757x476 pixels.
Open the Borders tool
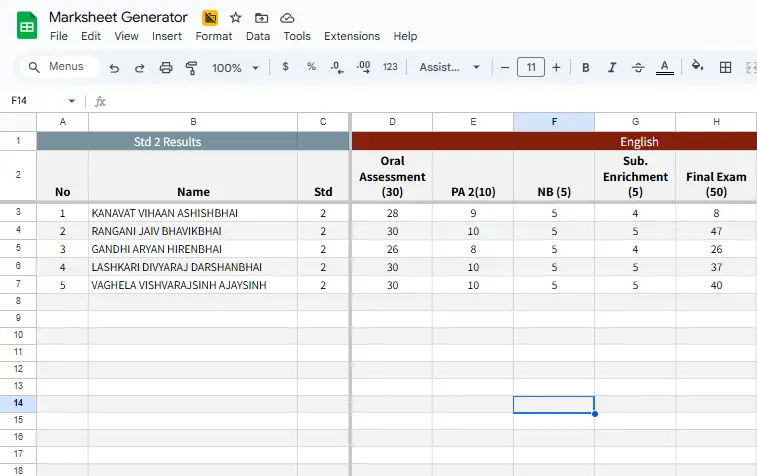(x=726, y=68)
